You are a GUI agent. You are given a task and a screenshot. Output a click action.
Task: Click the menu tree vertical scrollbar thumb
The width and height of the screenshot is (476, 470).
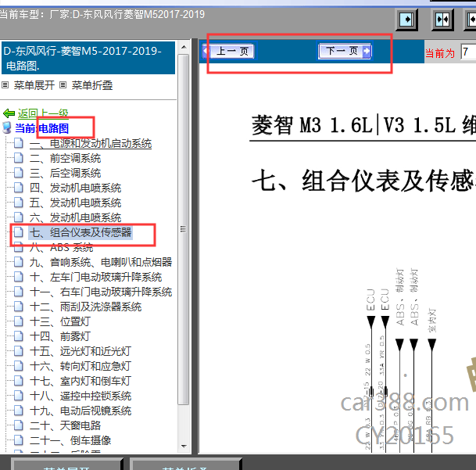tap(184, 229)
